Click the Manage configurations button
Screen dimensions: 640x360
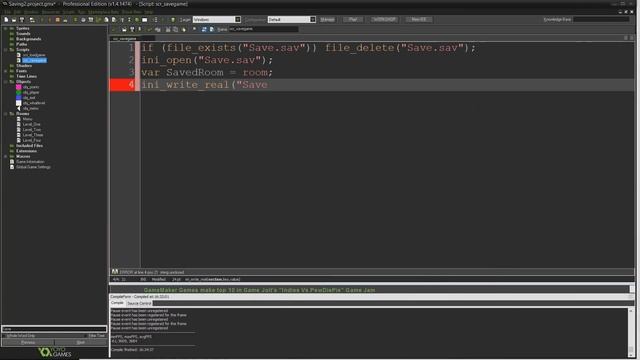pos(327,20)
